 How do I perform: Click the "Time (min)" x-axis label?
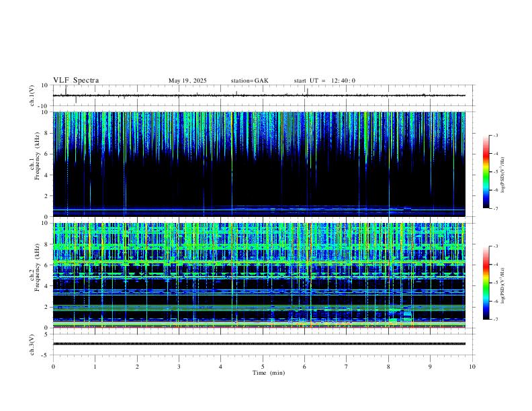click(x=269, y=373)
